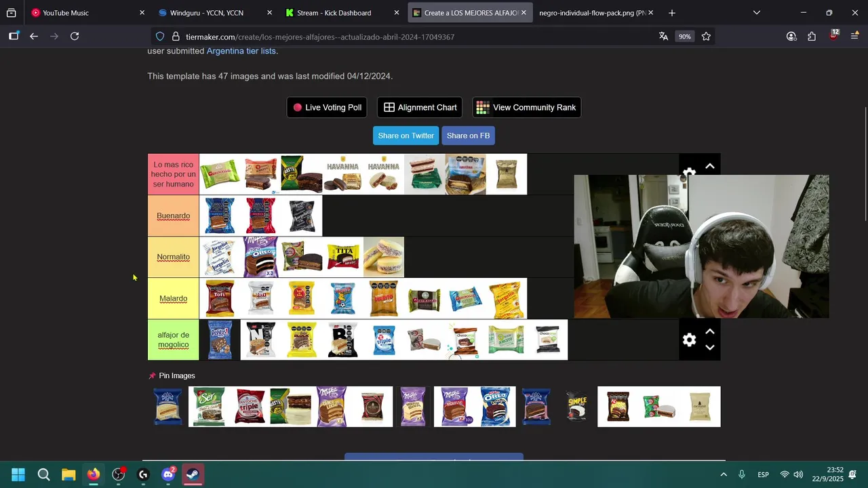Go back to previous page
The image size is (868, 488).
(34, 37)
